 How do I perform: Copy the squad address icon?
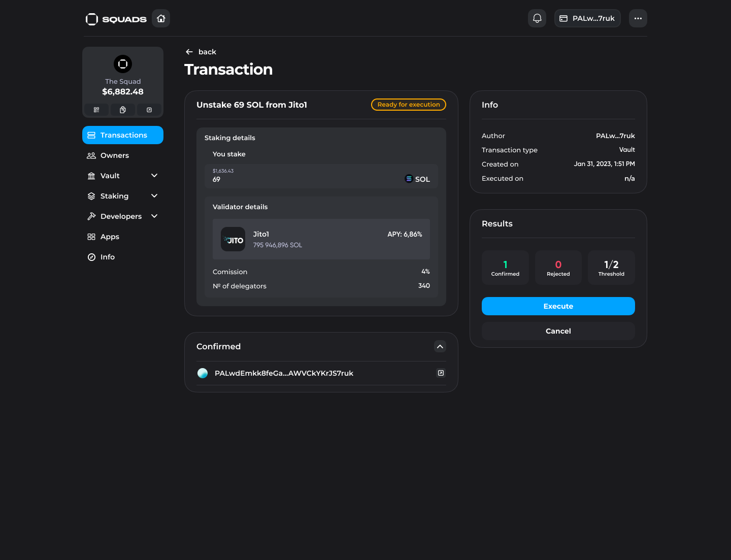tap(123, 110)
